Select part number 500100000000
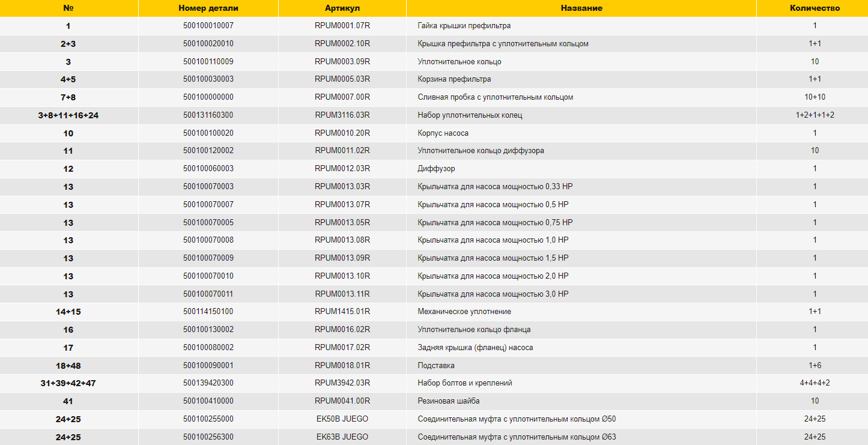The height and width of the screenshot is (445, 868). [208, 97]
